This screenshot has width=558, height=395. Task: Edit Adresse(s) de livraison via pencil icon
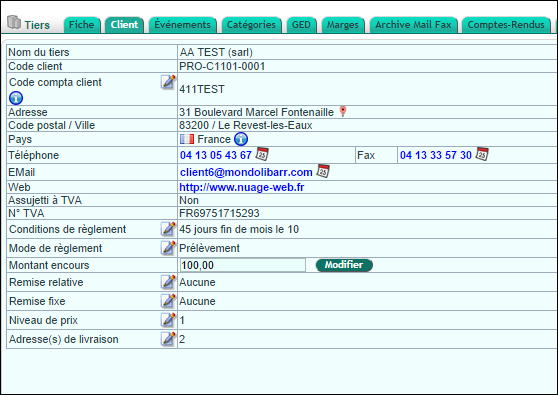(168, 339)
